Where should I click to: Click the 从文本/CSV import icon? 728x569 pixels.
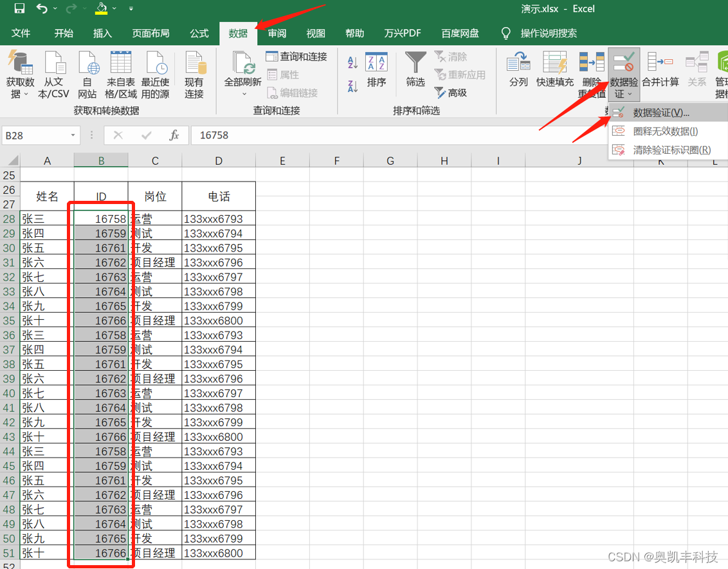click(x=54, y=75)
